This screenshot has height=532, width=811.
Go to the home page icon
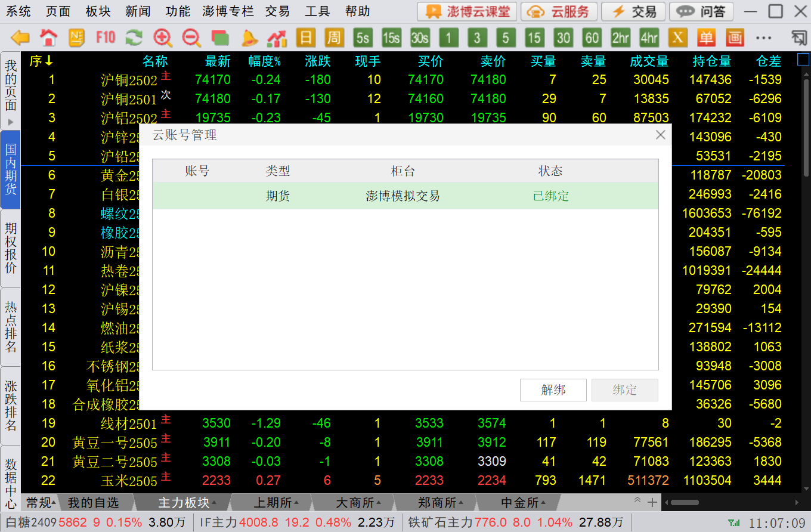pyautogui.click(x=48, y=38)
